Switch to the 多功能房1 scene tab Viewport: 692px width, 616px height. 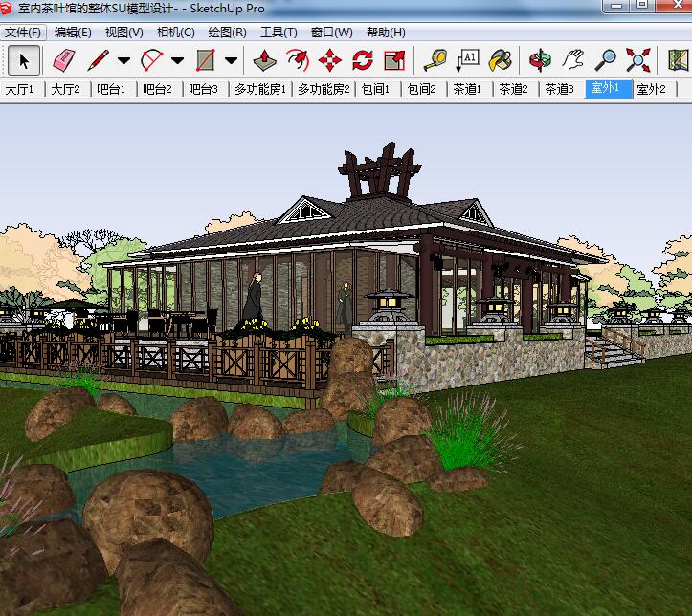pyautogui.click(x=260, y=89)
